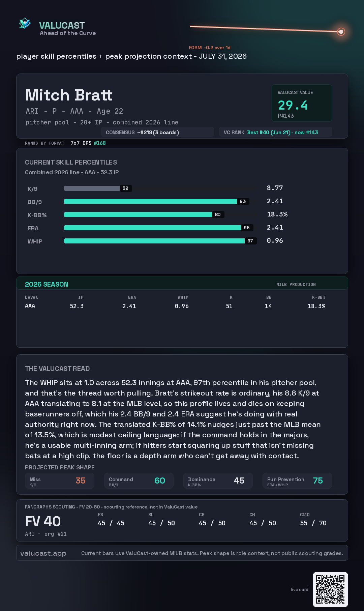Select the Run Prevention 75 chip

[x=297, y=481]
